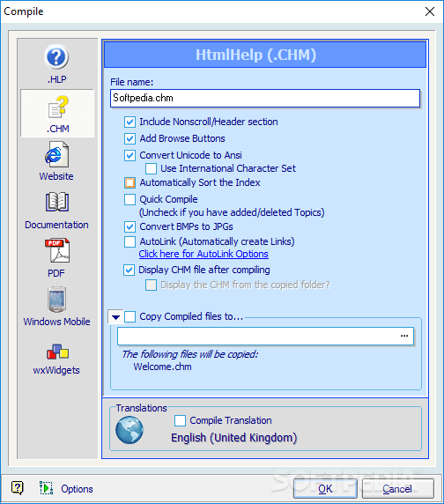Select the Windows Mobile device icon
The width and height of the screenshot is (444, 504).
(57, 300)
